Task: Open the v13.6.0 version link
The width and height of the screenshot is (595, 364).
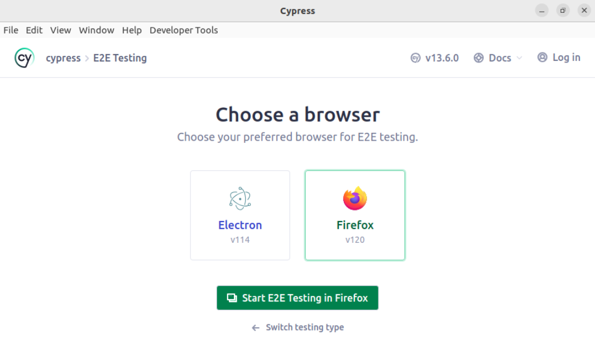Action: pyautogui.click(x=442, y=58)
